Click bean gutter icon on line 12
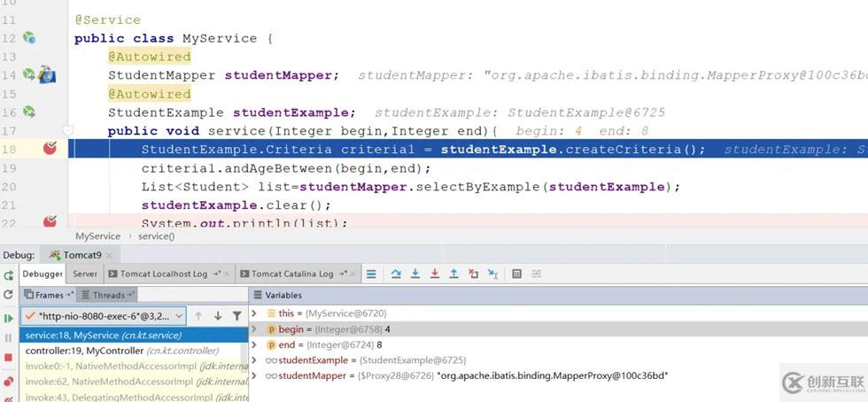Screen dimensions: 868x402 click(29, 38)
